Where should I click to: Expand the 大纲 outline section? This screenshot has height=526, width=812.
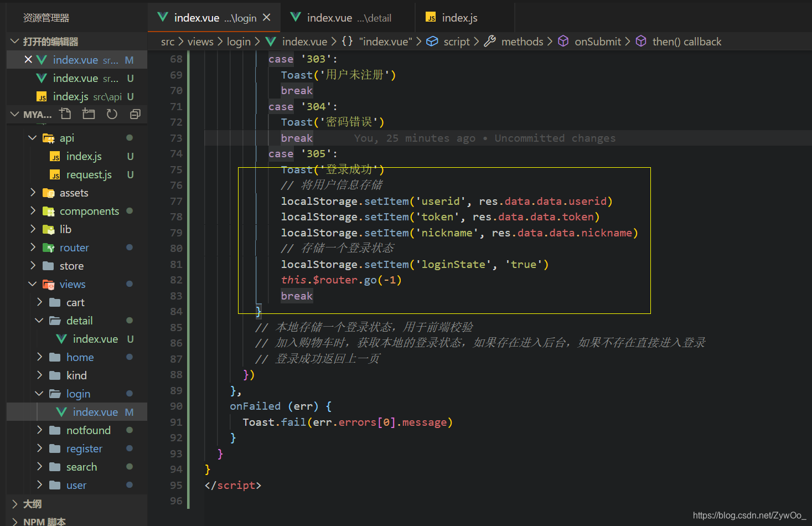pyautogui.click(x=14, y=504)
